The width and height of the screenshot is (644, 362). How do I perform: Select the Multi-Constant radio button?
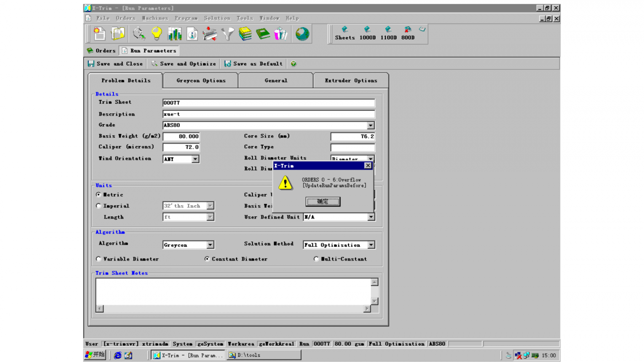316,259
